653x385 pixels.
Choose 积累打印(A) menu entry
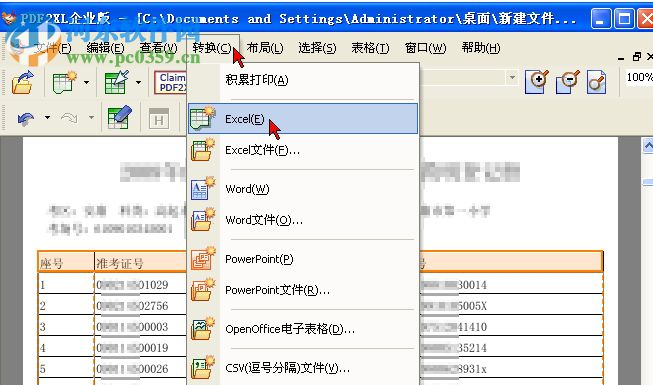tap(303, 80)
